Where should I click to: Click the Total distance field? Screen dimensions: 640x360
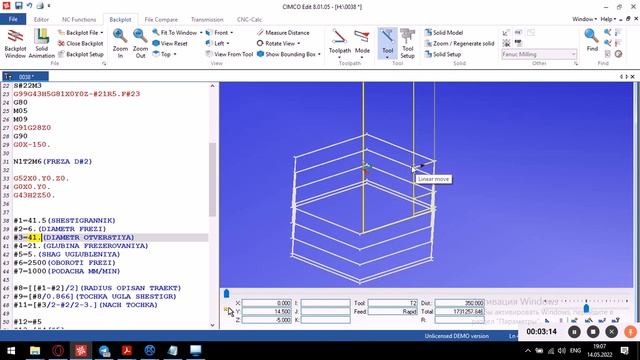(x=459, y=311)
